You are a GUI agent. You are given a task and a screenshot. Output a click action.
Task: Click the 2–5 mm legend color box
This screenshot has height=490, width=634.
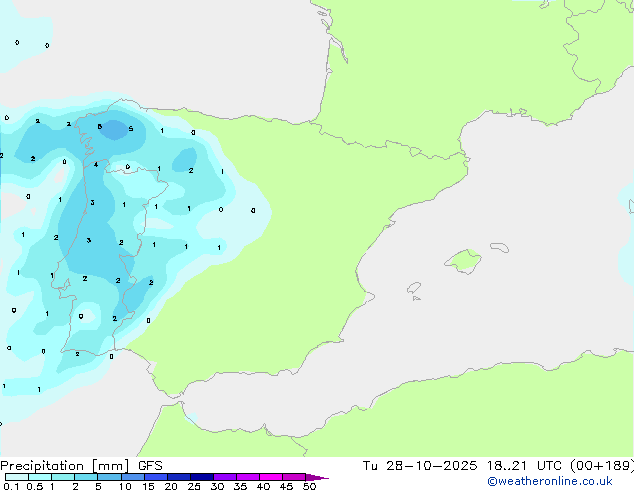pyautogui.click(x=86, y=477)
